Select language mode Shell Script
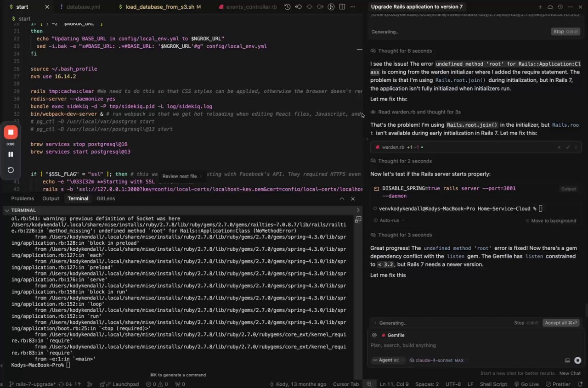The width and height of the screenshot is (588, 388). click(x=493, y=384)
